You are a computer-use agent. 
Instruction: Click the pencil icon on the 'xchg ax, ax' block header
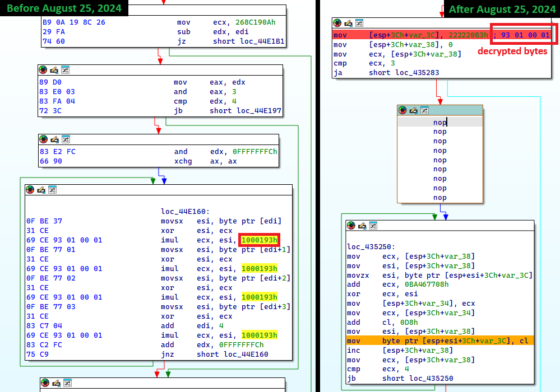coord(54,139)
